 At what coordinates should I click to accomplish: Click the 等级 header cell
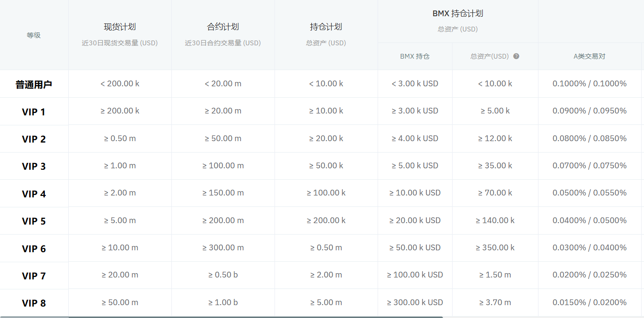point(34,35)
